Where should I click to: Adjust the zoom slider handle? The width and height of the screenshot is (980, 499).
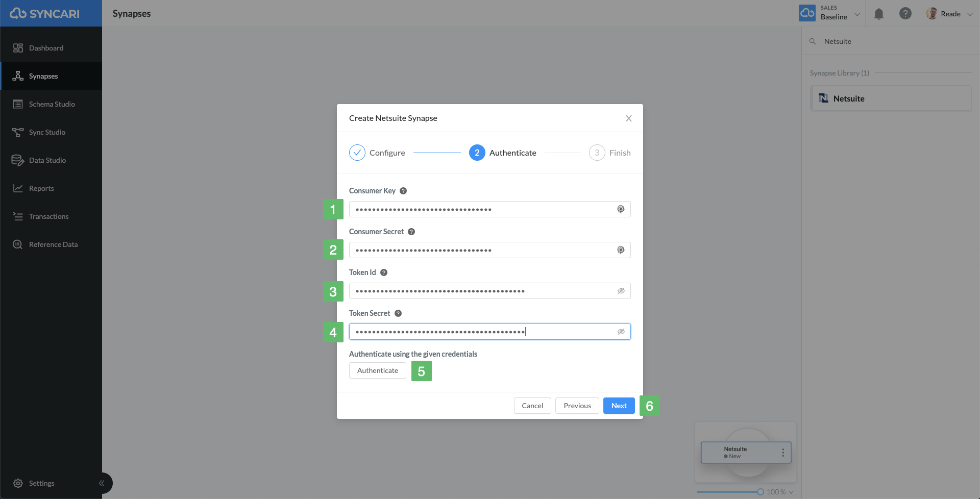point(761,492)
